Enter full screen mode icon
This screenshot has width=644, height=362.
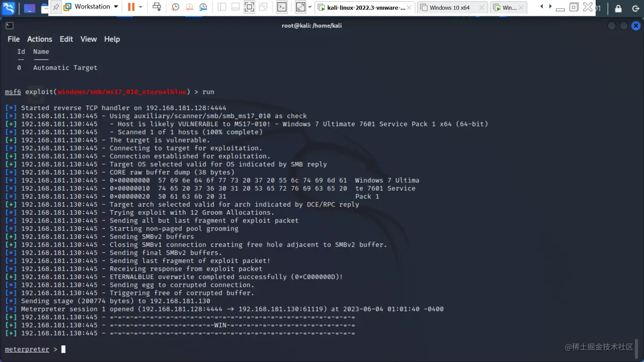tap(249, 7)
